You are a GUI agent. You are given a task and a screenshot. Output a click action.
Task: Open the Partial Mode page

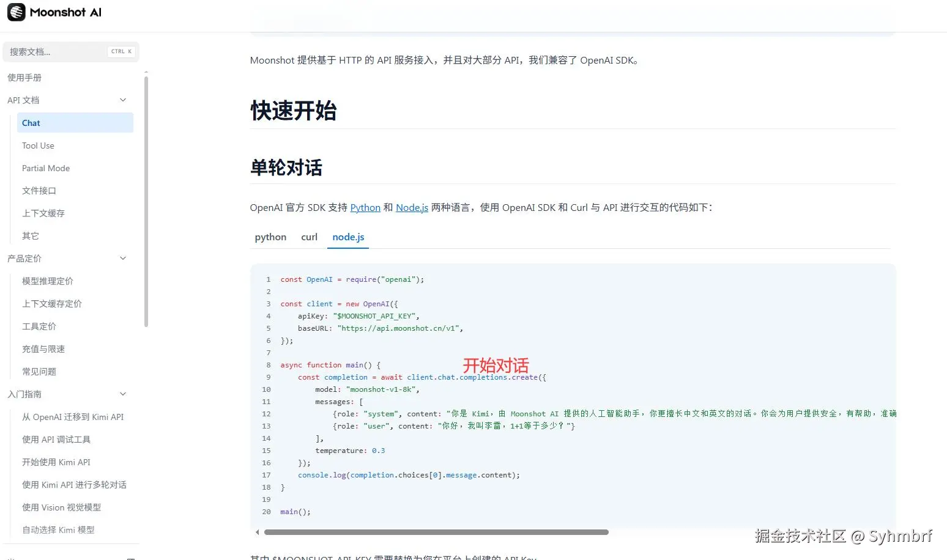click(46, 168)
